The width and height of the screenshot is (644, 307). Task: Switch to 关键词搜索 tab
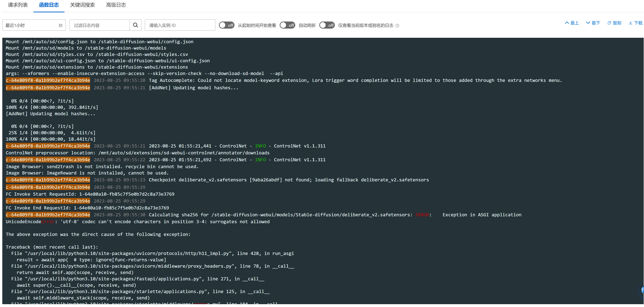(x=82, y=5)
